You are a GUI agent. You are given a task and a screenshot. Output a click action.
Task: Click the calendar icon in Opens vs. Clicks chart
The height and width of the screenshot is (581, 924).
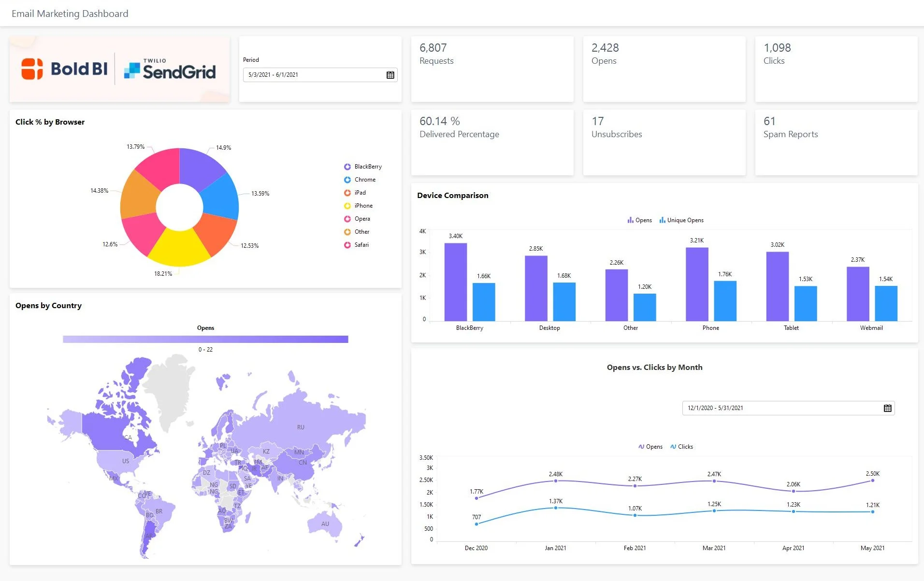pyautogui.click(x=887, y=408)
